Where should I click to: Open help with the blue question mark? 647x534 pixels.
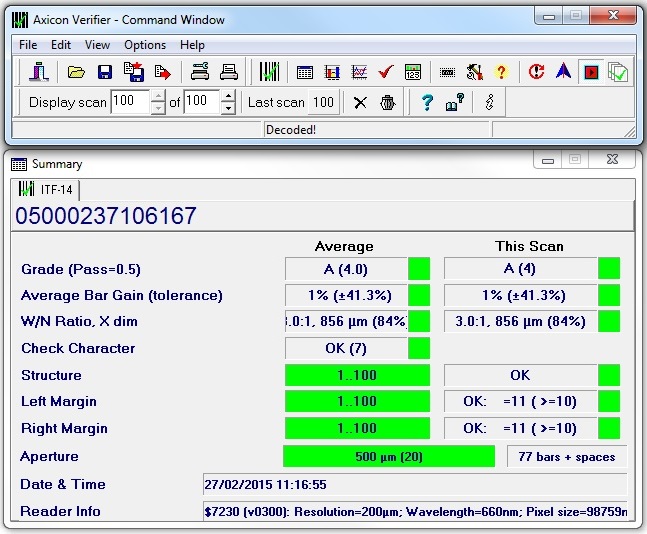click(x=427, y=102)
